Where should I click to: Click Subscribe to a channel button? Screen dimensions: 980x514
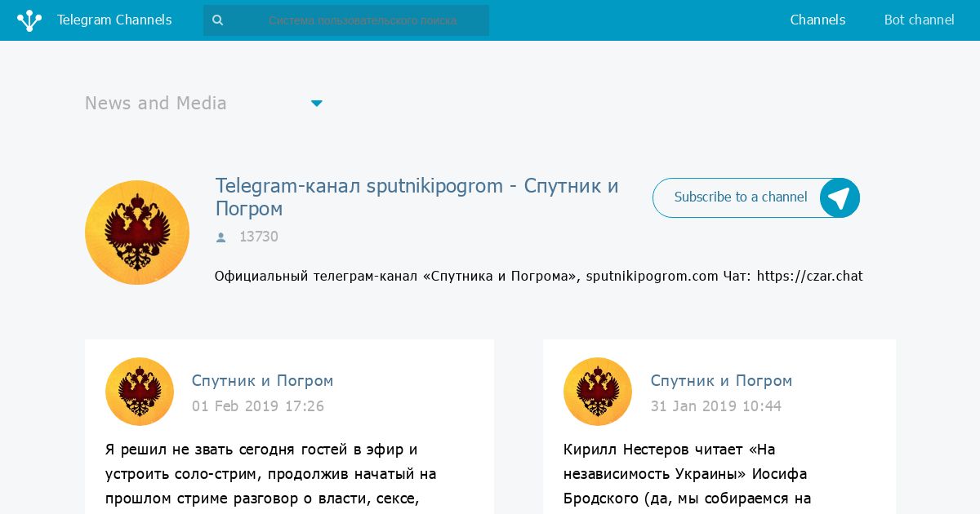(756, 197)
